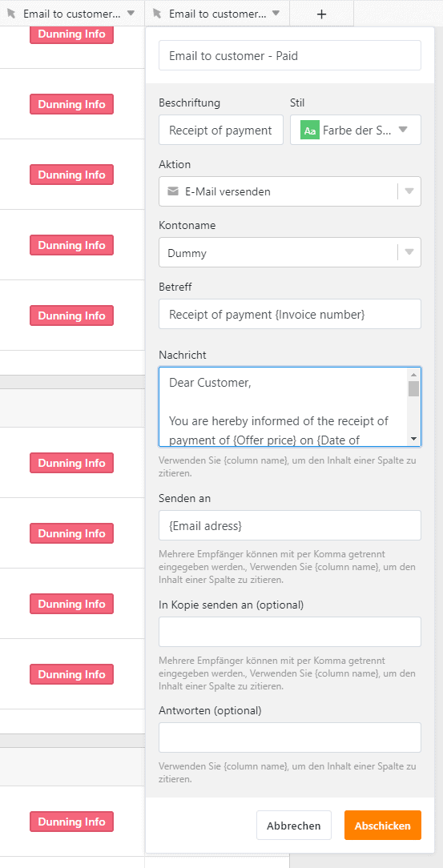Click cursor icon of first Email column header
This screenshot has height=868, width=443.
pyautogui.click(x=11, y=14)
